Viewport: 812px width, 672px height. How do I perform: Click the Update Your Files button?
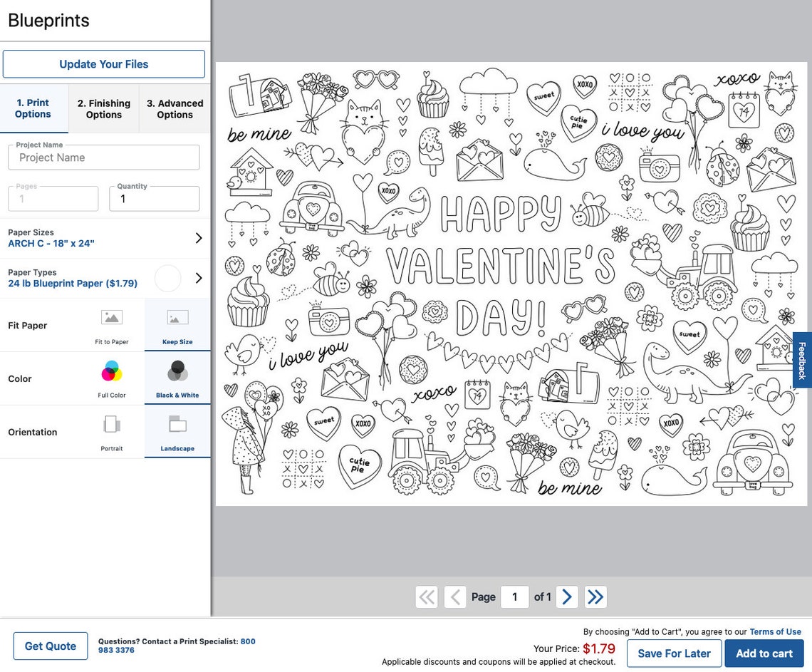104,63
